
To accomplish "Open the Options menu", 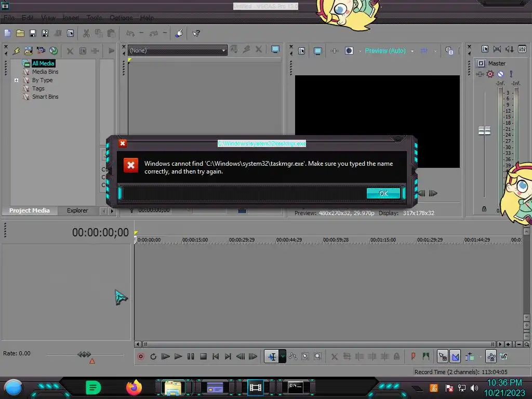I will pyautogui.click(x=121, y=18).
